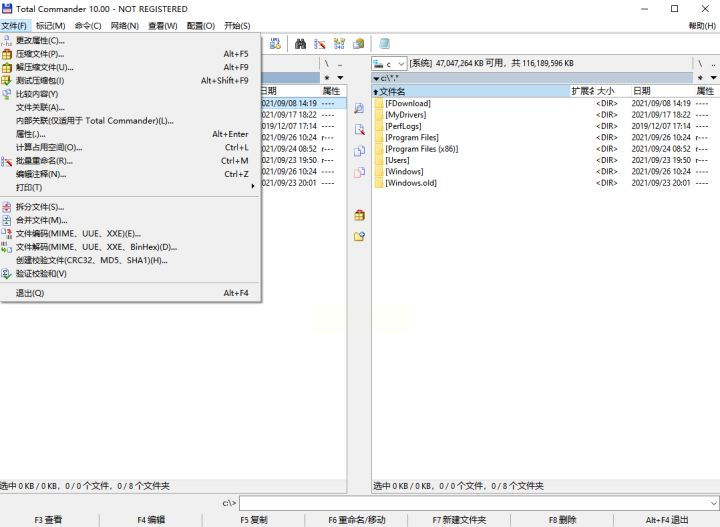The width and height of the screenshot is (720, 527).
Task: Click the copy files icon in middle bar
Action: click(x=359, y=151)
